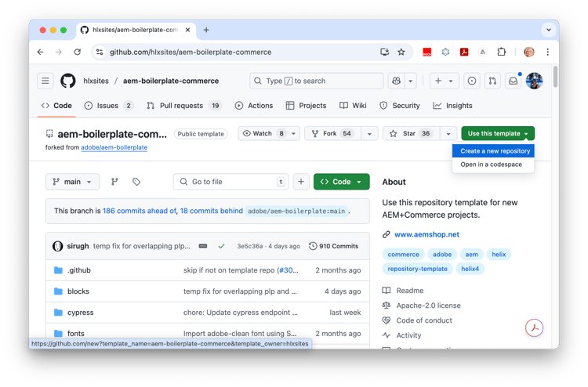Expand the Copilot dropdown arrow
This screenshot has width=588, height=387.
coord(411,81)
